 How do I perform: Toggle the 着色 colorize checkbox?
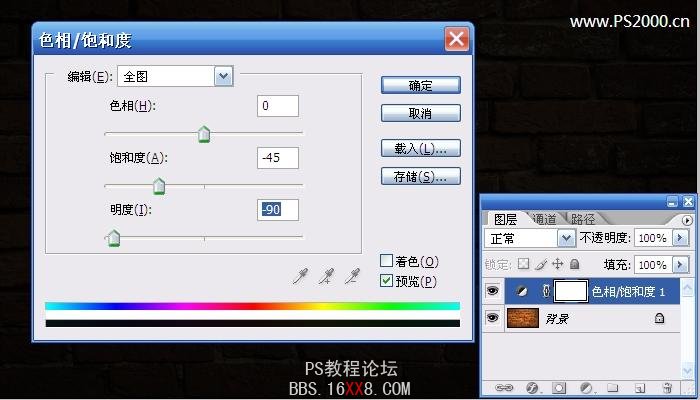386,260
